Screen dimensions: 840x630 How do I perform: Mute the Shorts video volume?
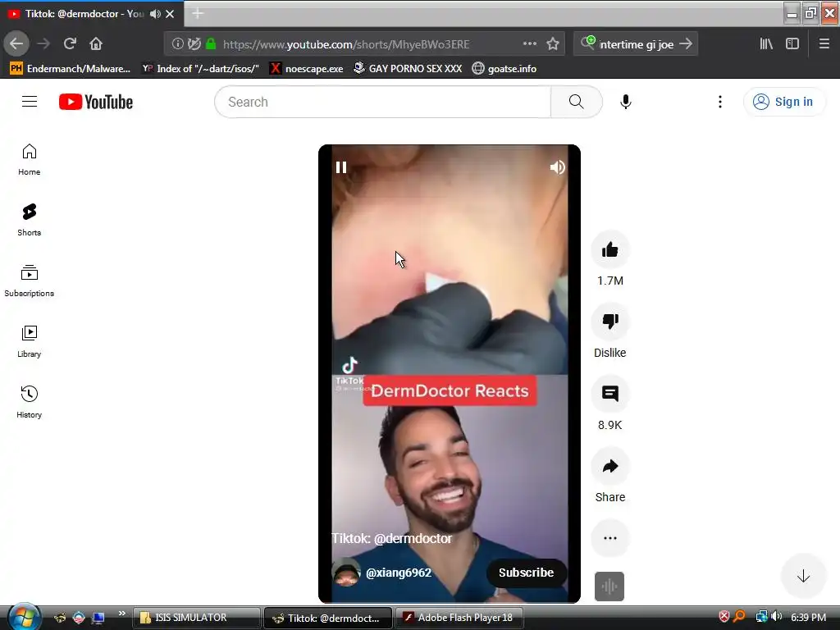tap(557, 167)
